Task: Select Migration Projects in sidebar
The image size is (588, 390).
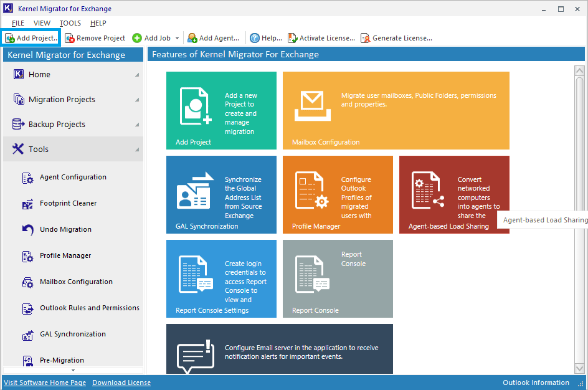Action: [x=73, y=100]
